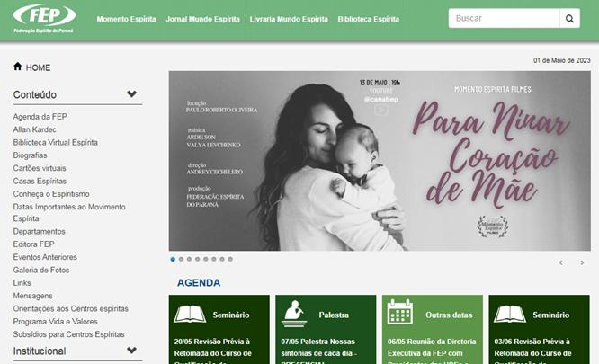Expand the Institucional section chevron

(x=132, y=350)
